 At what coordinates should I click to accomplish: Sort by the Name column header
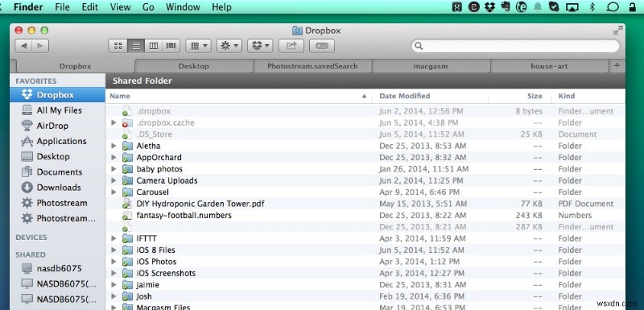point(238,96)
